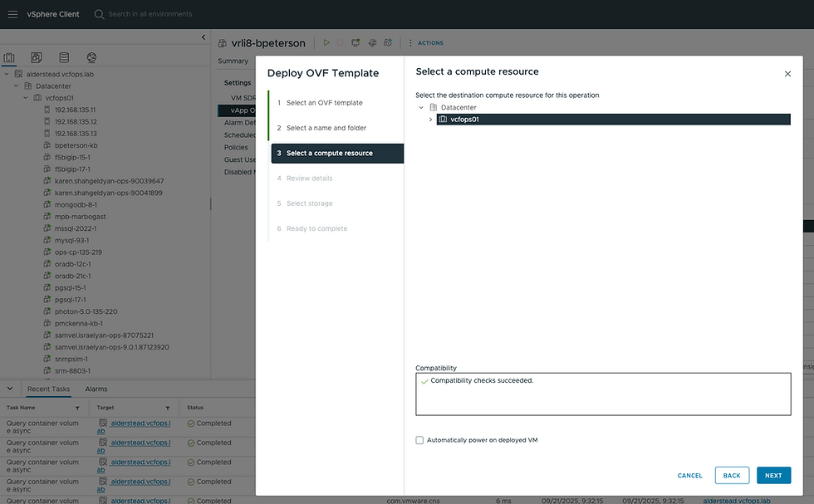This screenshot has width=814, height=504.
Task: Close the Deploy OVF Template dialog
Action: pyautogui.click(x=787, y=74)
